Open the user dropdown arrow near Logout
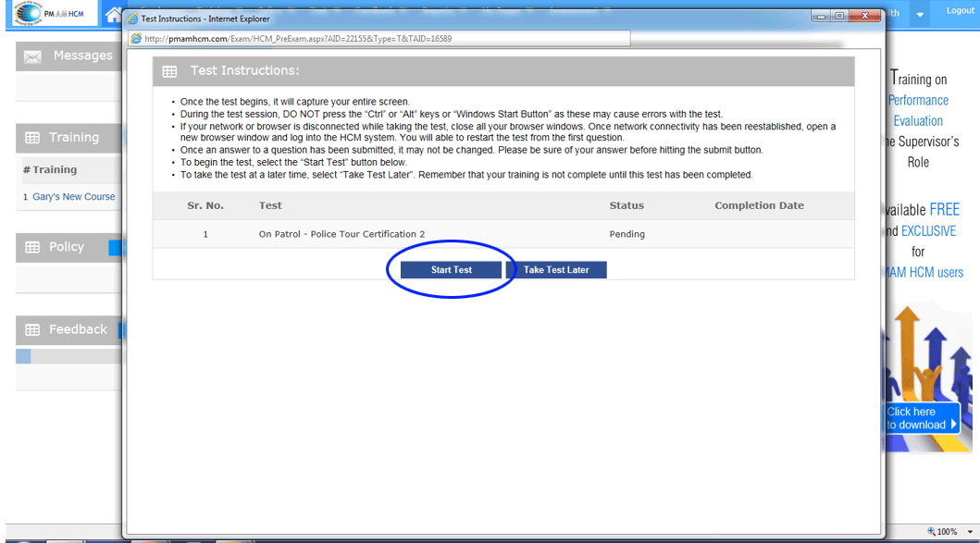This screenshot has height=543, width=980. 920,15
